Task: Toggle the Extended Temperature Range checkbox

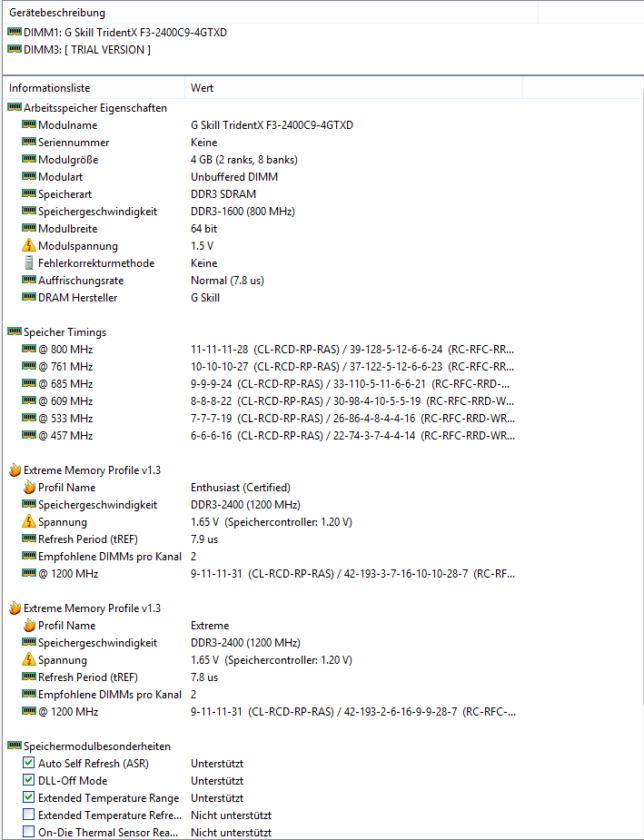Action: pos(29,797)
